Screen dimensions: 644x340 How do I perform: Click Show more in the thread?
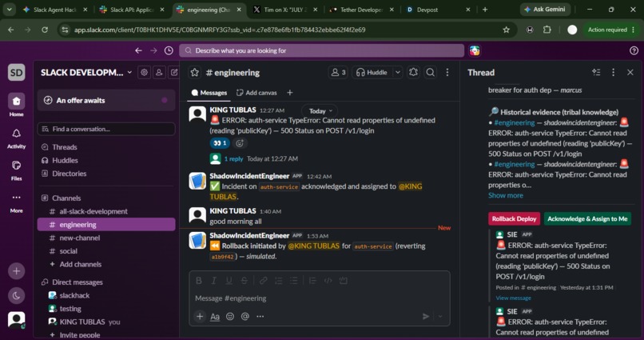(x=506, y=195)
